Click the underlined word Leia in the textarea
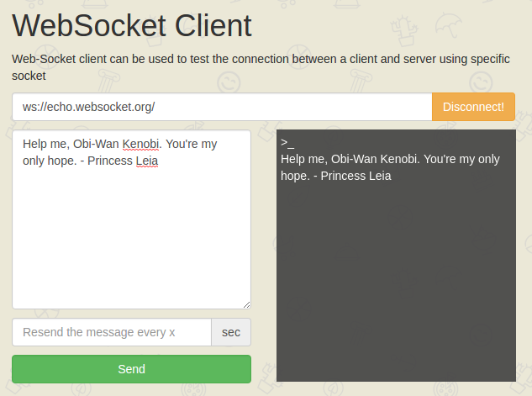 click(x=146, y=161)
